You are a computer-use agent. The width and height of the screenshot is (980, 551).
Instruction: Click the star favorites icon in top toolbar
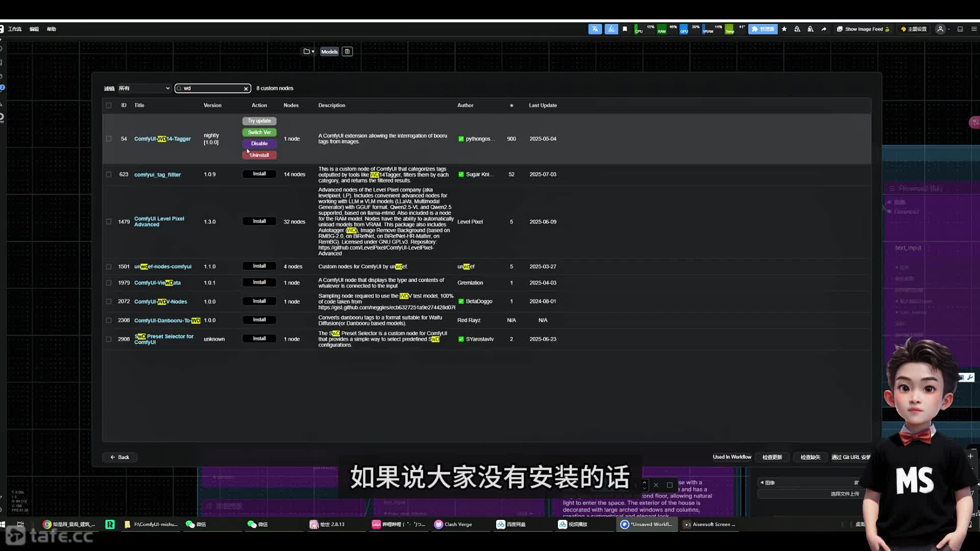(x=784, y=29)
